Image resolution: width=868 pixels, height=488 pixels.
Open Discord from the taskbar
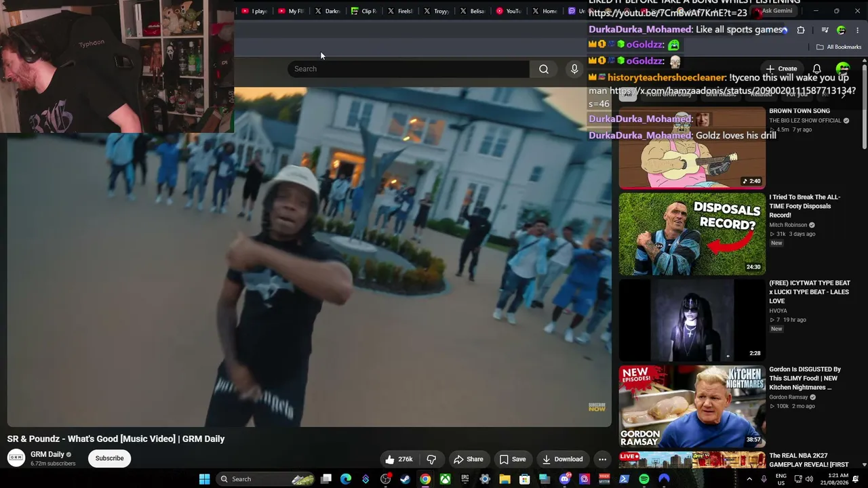coord(564,479)
